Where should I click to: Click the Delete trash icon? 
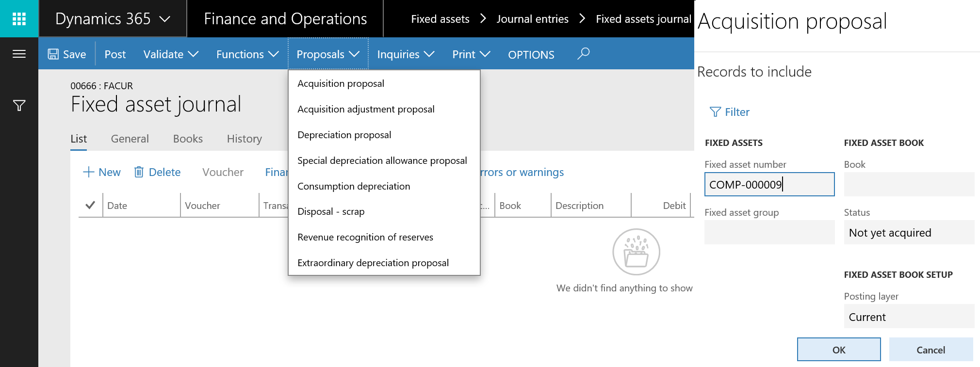[x=139, y=172]
